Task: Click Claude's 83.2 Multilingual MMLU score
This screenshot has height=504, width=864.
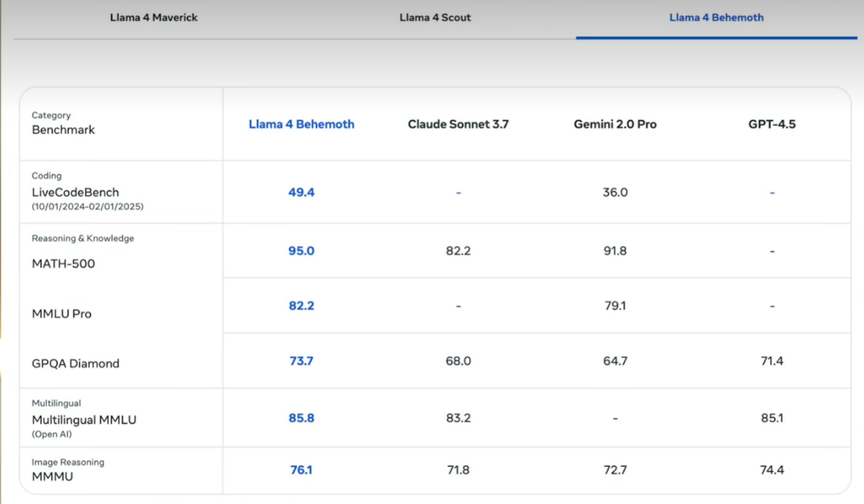Action: pos(458,418)
